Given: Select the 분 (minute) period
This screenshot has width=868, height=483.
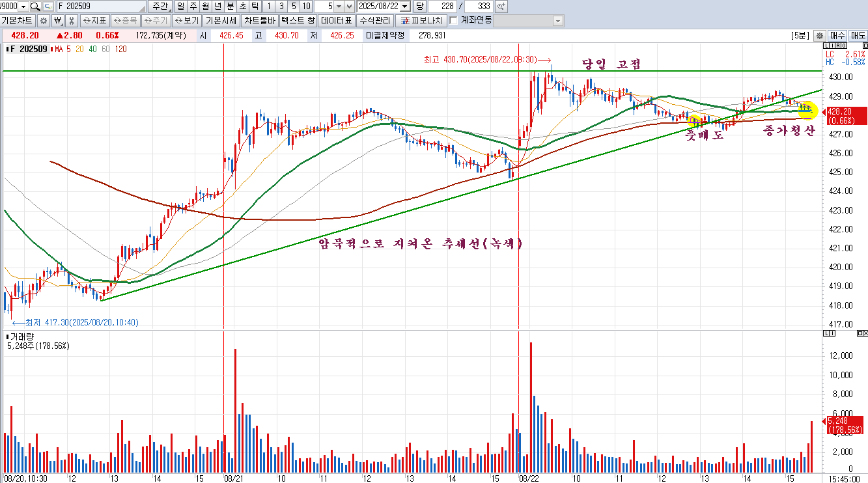Looking at the screenshot, I should pos(230,7).
